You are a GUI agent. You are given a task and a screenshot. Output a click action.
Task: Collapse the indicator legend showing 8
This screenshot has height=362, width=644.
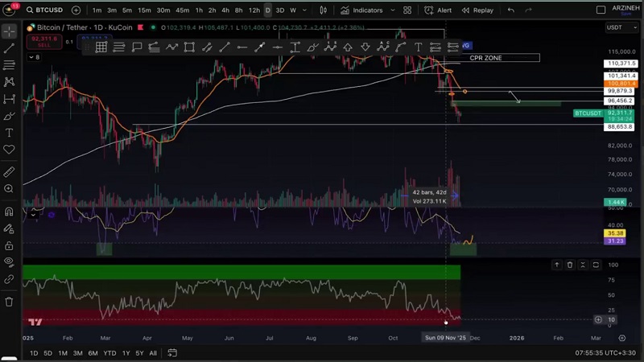[x=31, y=57]
